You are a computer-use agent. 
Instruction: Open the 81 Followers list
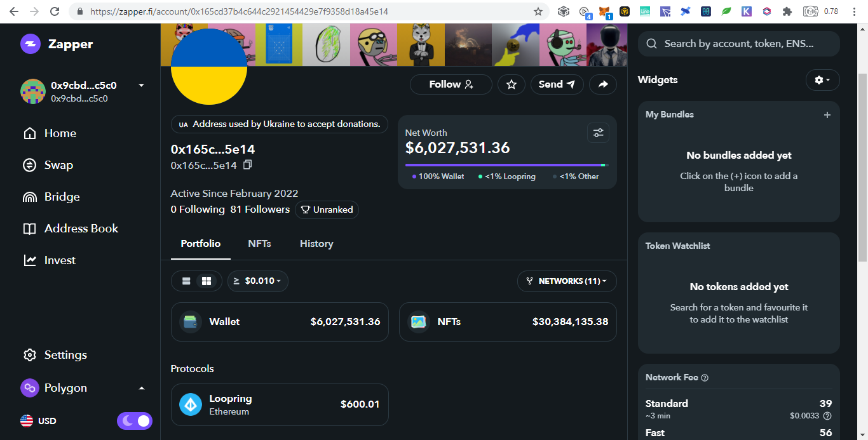260,210
